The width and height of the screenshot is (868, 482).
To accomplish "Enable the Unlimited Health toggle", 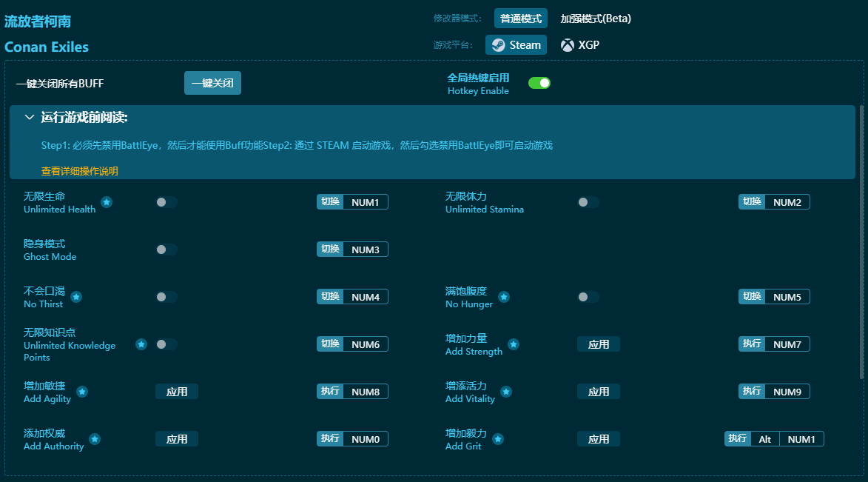I will pos(166,202).
